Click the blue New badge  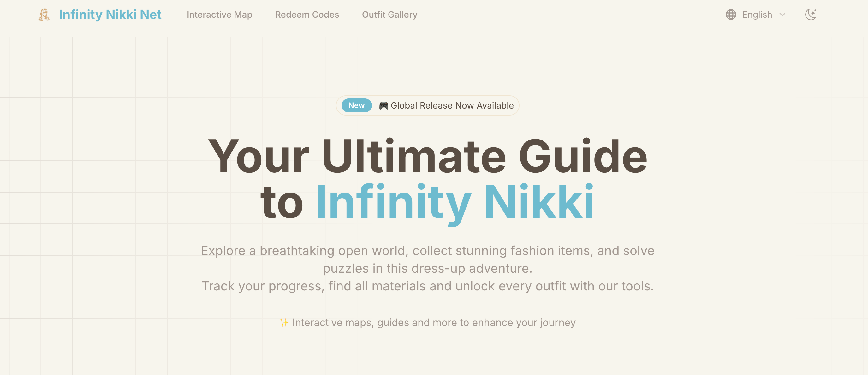point(356,105)
